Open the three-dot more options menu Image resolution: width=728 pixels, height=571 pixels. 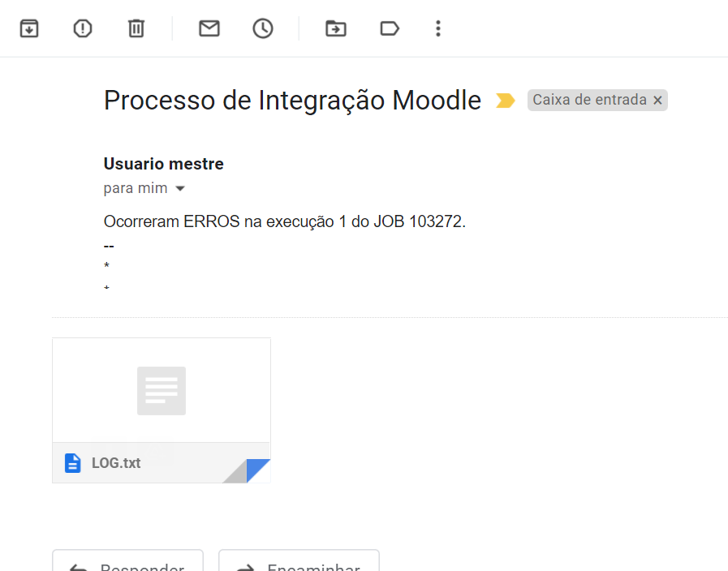[x=438, y=28]
